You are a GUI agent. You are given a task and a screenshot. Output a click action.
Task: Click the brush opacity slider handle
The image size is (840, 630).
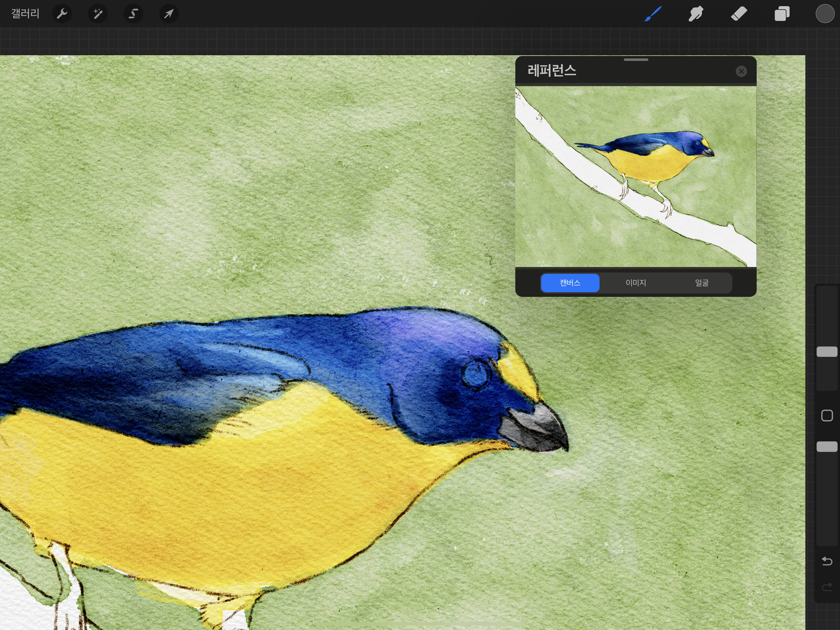coord(827,446)
